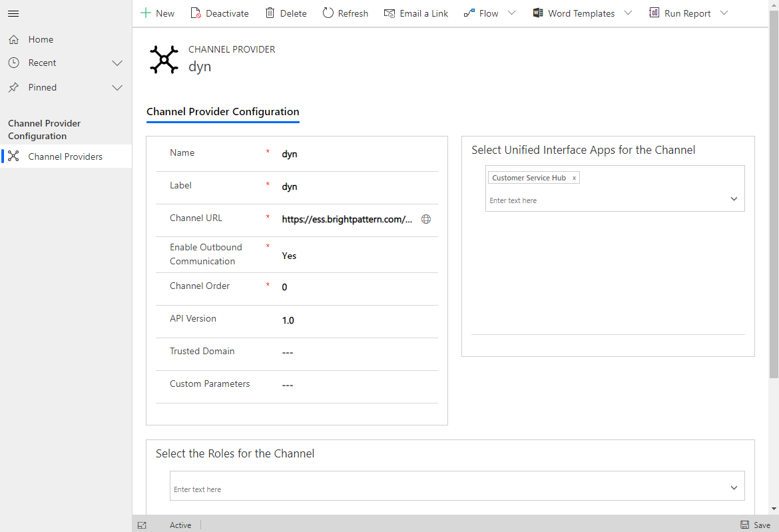
Task: Open the Roles for the Channel dropdown arrow
Action: point(734,488)
